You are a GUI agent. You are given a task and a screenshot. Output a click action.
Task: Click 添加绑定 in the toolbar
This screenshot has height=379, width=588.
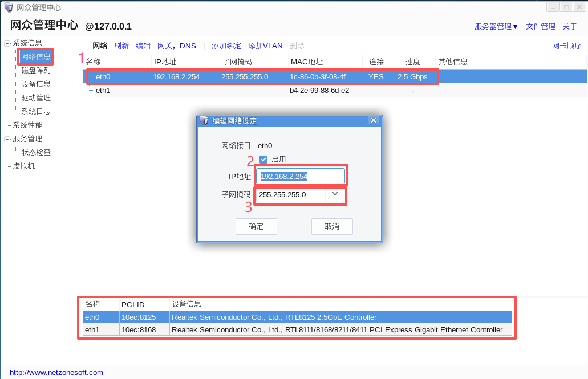coord(226,46)
